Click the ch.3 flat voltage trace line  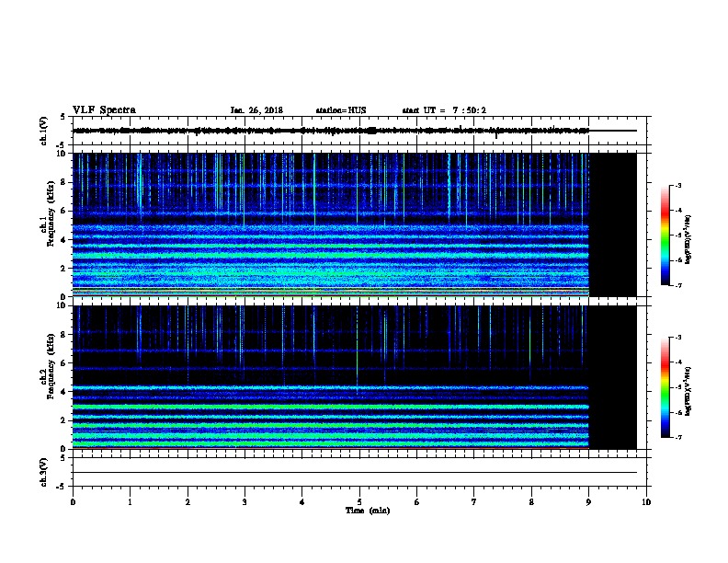point(354,473)
